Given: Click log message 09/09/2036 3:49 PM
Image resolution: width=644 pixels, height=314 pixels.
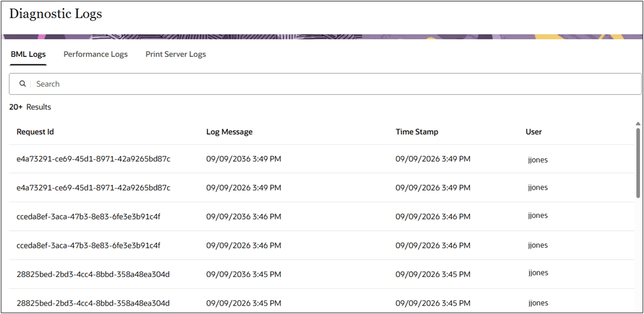Looking at the screenshot, I should coord(244,159).
